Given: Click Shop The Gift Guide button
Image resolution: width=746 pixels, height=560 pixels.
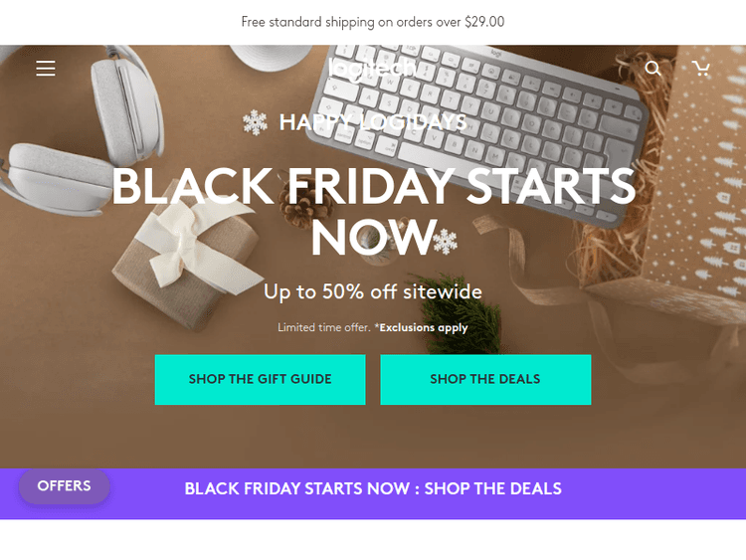Looking at the screenshot, I should [x=260, y=379].
